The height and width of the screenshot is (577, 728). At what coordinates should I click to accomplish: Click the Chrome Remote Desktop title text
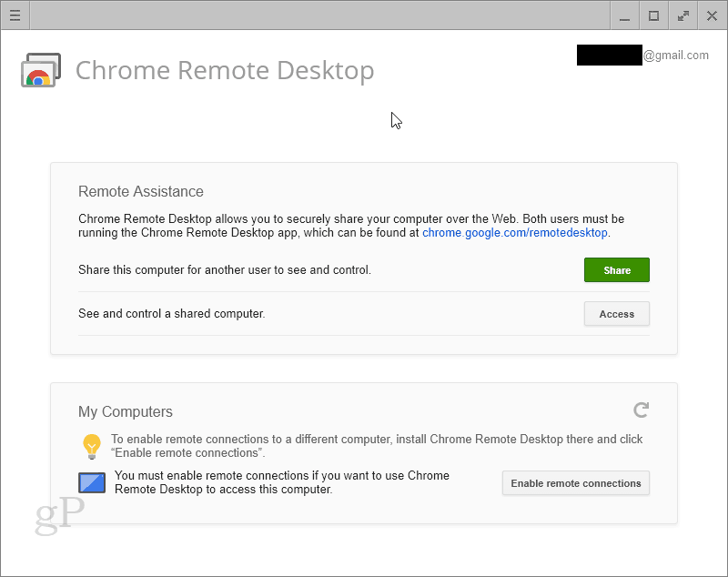[225, 71]
